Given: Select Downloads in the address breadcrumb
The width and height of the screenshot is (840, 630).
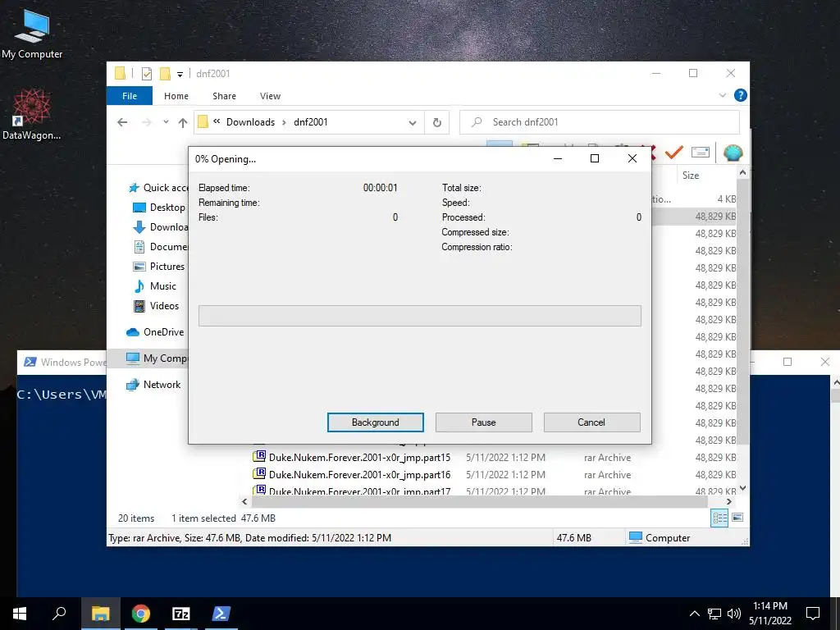Looking at the screenshot, I should (x=250, y=122).
